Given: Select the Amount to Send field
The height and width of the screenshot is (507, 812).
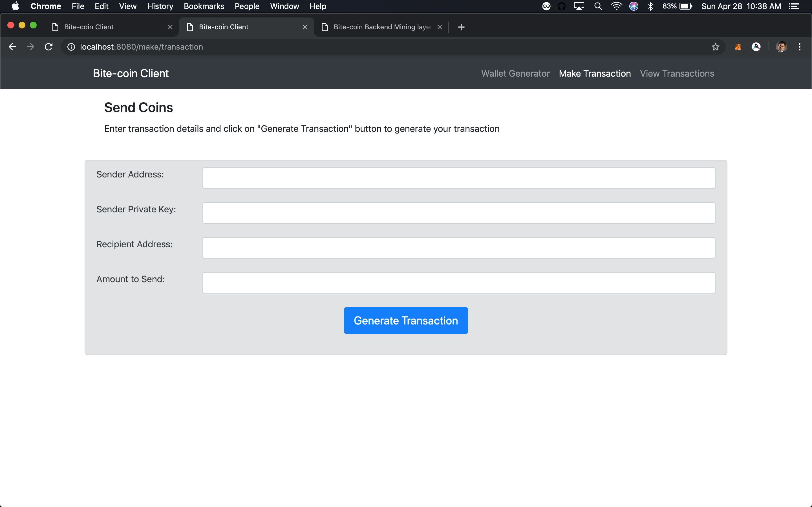Looking at the screenshot, I should tap(459, 283).
